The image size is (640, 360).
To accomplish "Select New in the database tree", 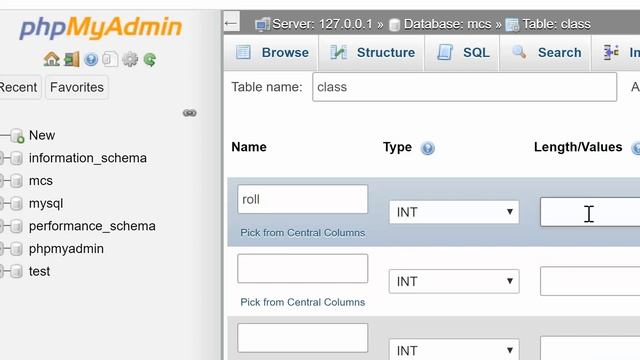I will [x=42, y=136].
